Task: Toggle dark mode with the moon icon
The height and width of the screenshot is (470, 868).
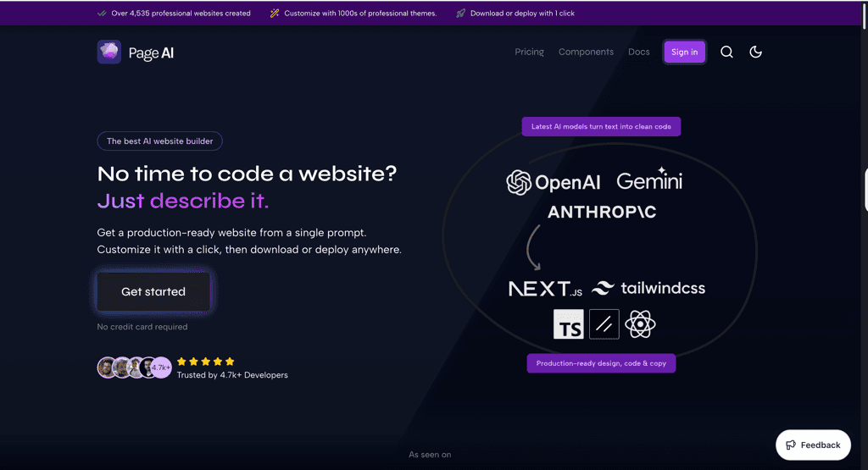Action: click(755, 52)
